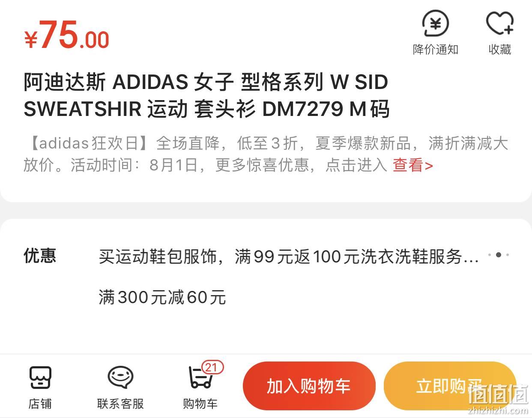Open the shopping cart icon
This screenshot has height=418, width=532.
pyautogui.click(x=200, y=377)
